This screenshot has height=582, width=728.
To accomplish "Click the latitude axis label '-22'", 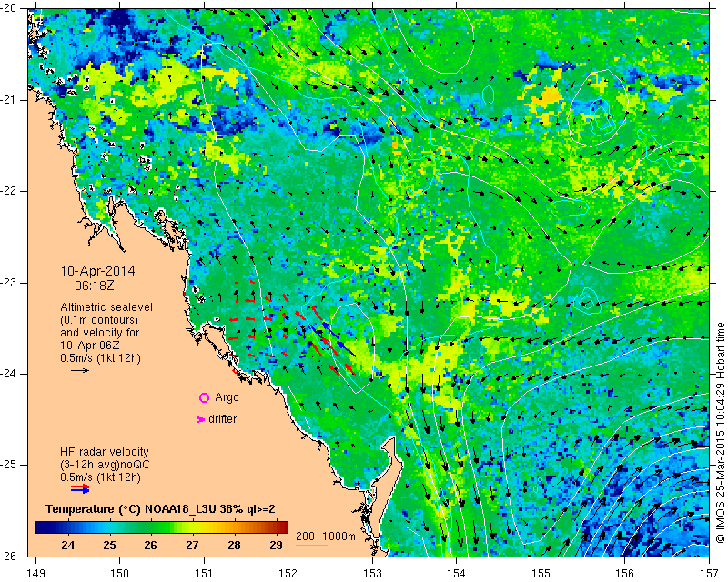I will pyautogui.click(x=10, y=191).
